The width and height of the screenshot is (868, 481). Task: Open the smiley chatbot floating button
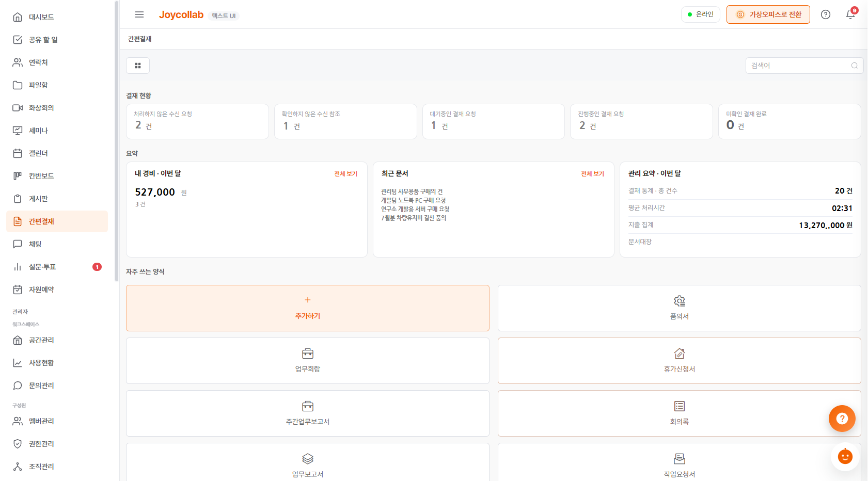click(845, 457)
